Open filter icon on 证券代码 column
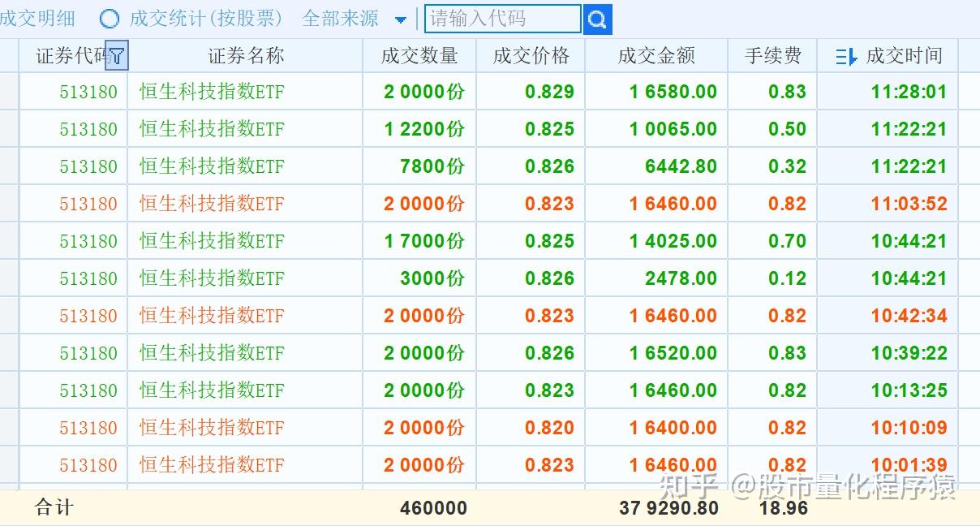The image size is (980, 526). [117, 56]
